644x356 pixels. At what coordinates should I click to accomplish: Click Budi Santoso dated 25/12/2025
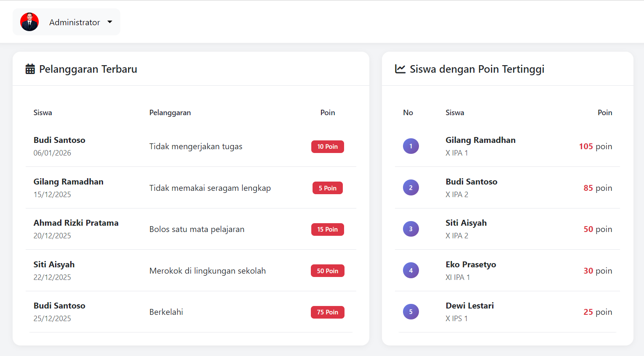point(59,306)
